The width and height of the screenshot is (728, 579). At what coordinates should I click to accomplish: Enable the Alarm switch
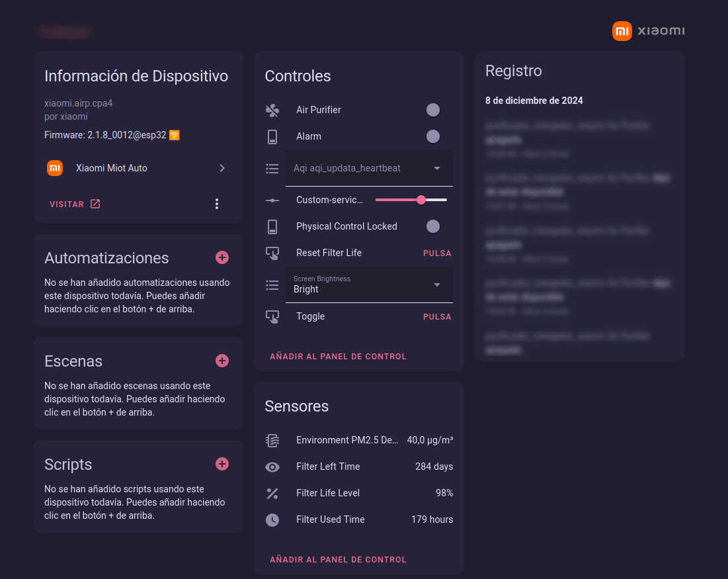(x=433, y=136)
